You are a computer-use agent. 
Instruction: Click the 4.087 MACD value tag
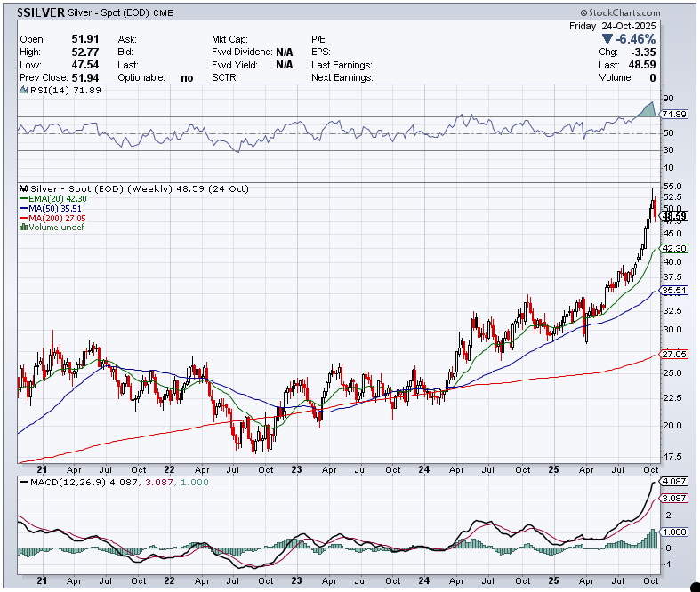tap(673, 483)
